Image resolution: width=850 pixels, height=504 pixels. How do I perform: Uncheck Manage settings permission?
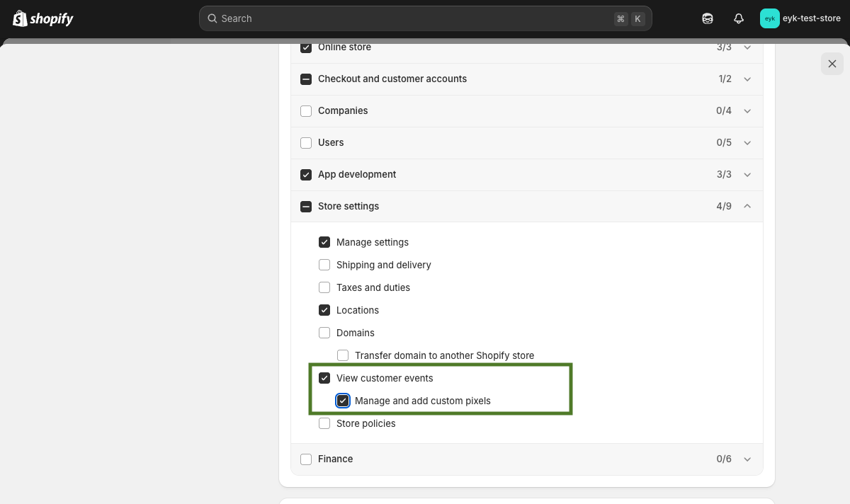click(x=324, y=242)
